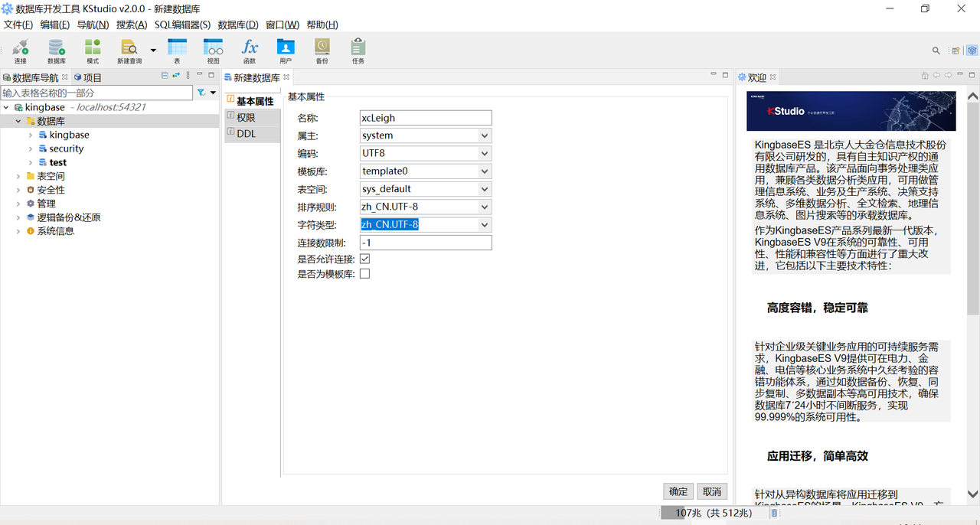This screenshot has width=980, height=525.
Task: Click the 连接 (Connect) toolbar icon
Action: [20, 51]
